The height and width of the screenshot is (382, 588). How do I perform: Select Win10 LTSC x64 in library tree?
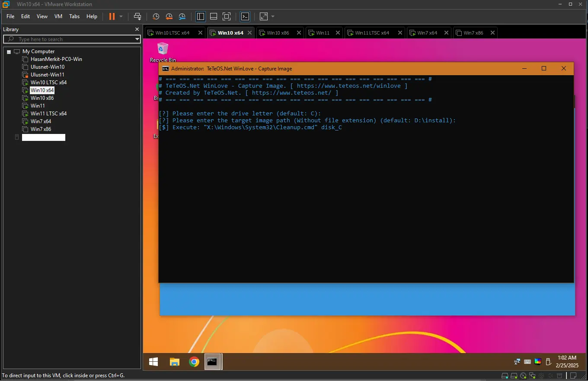coord(48,83)
